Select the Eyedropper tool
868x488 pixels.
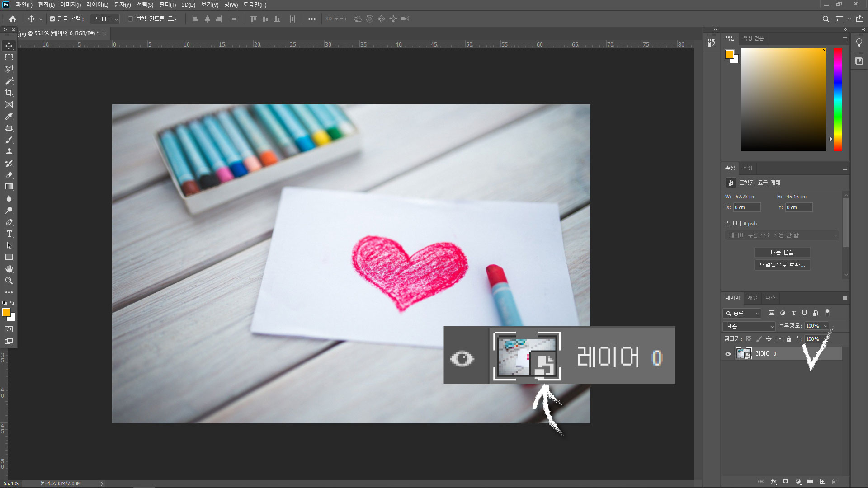9,116
